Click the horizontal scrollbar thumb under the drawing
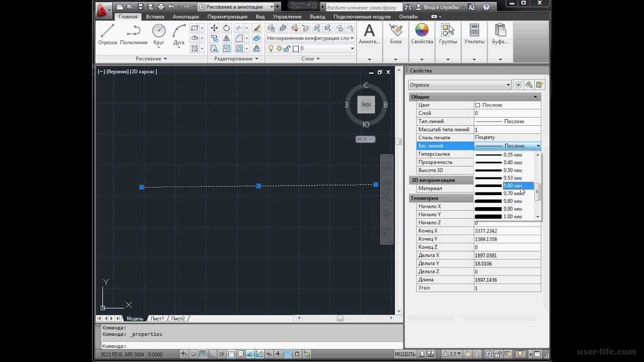644x362 pixels. [x=340, y=318]
